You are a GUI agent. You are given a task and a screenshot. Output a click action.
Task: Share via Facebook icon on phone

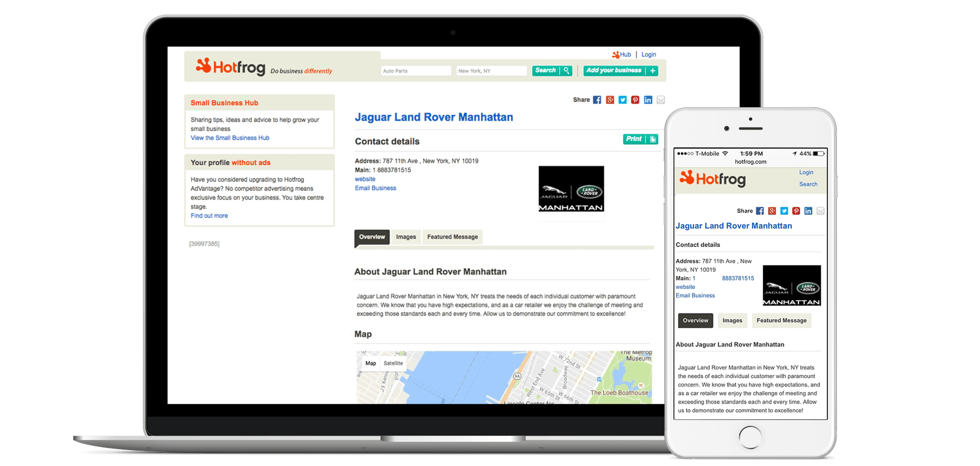coord(760,211)
